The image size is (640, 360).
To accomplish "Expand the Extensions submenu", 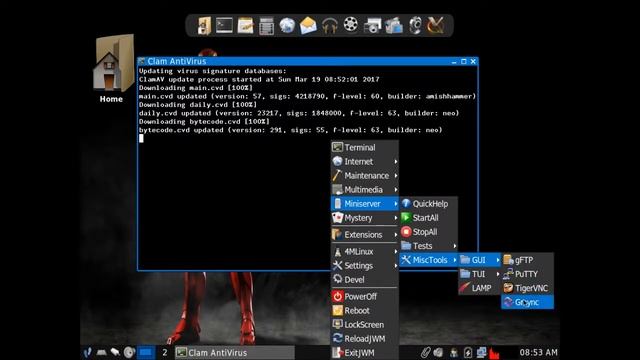I will [364, 235].
